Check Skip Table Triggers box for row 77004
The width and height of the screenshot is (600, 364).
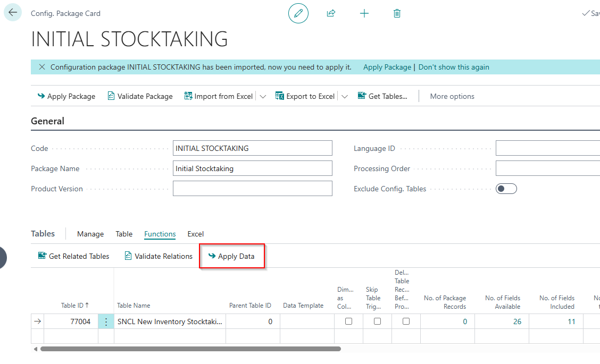tap(377, 321)
